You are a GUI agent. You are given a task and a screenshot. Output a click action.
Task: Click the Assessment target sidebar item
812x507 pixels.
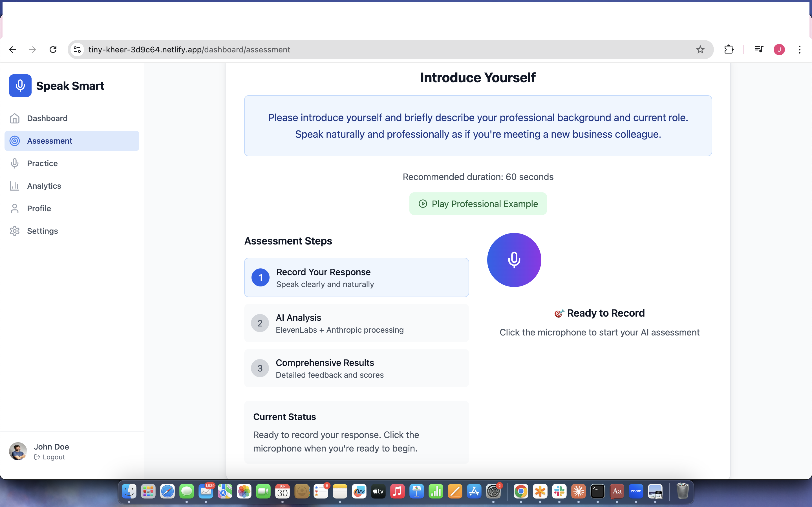[49, 141]
